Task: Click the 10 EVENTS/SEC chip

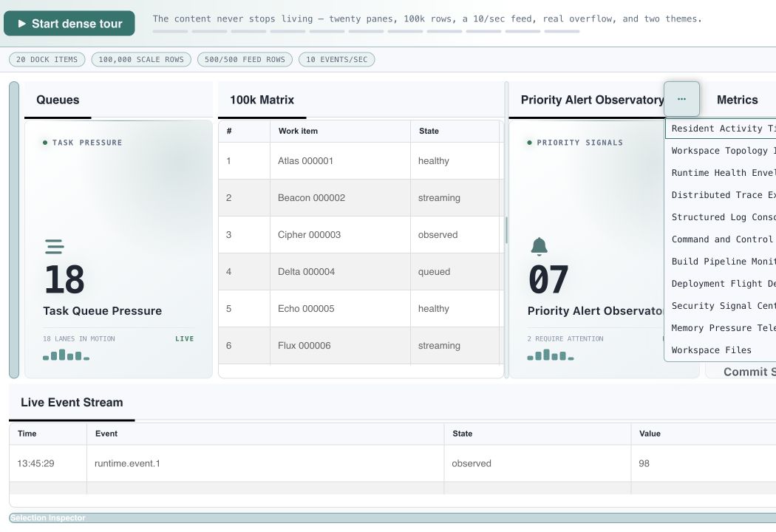Action: [336, 59]
